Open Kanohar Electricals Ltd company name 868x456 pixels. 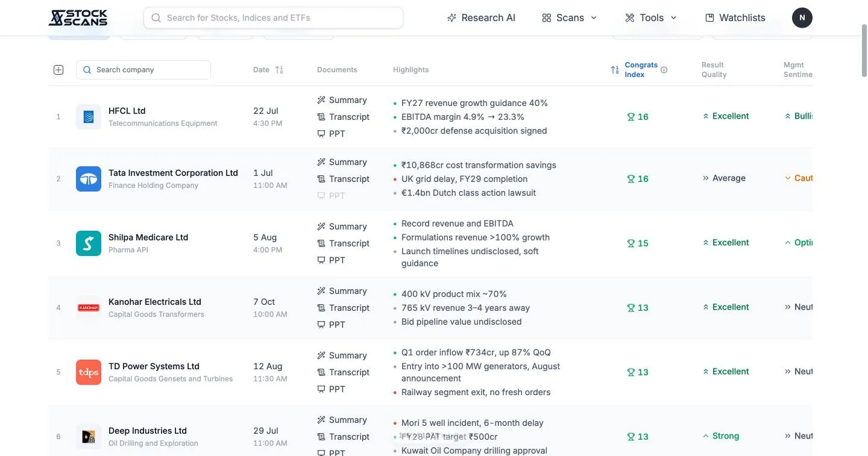(155, 302)
